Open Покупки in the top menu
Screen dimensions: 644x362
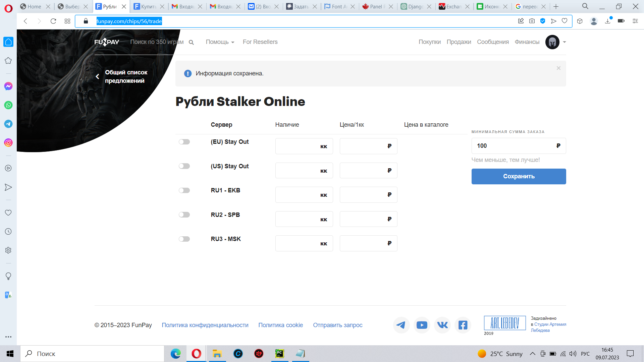pos(429,42)
